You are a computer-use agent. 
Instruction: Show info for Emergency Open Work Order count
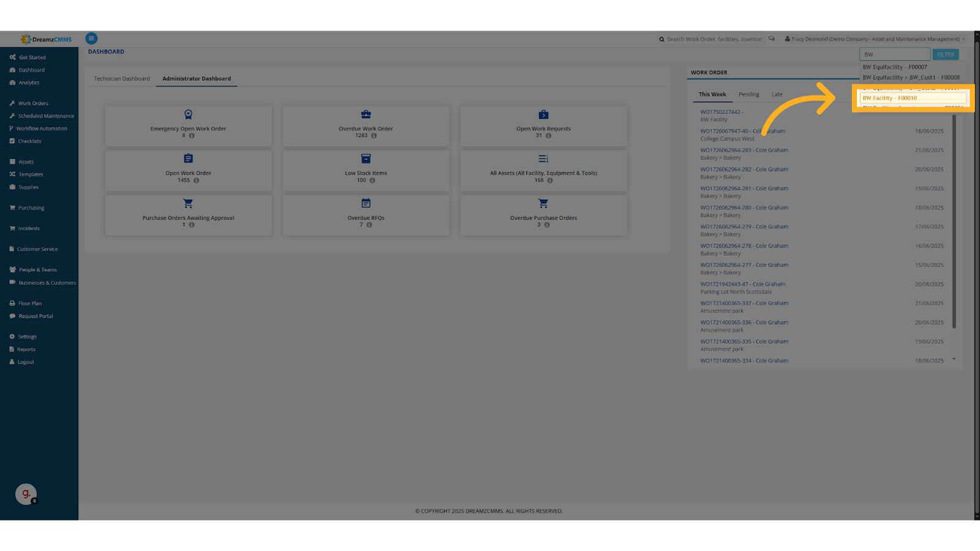[x=192, y=136]
